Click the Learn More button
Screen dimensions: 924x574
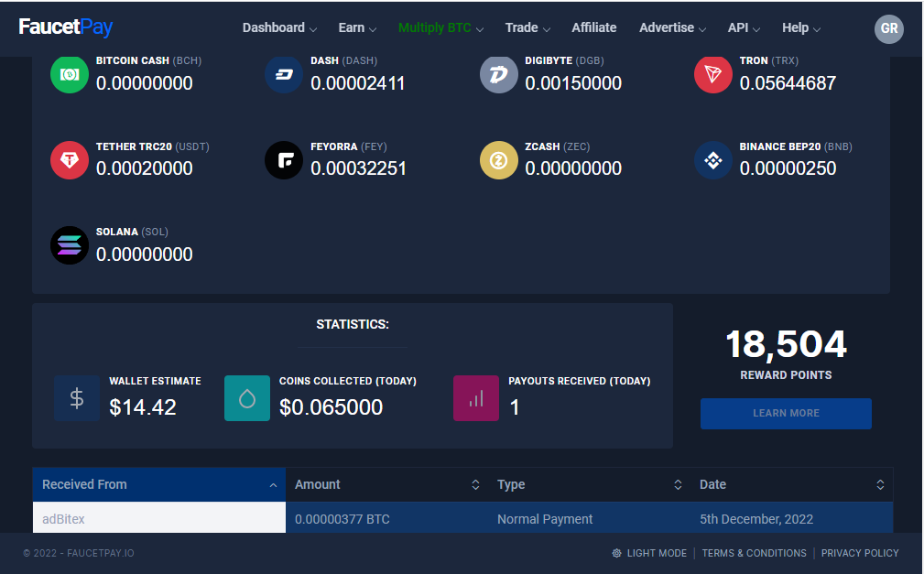pyautogui.click(x=786, y=413)
